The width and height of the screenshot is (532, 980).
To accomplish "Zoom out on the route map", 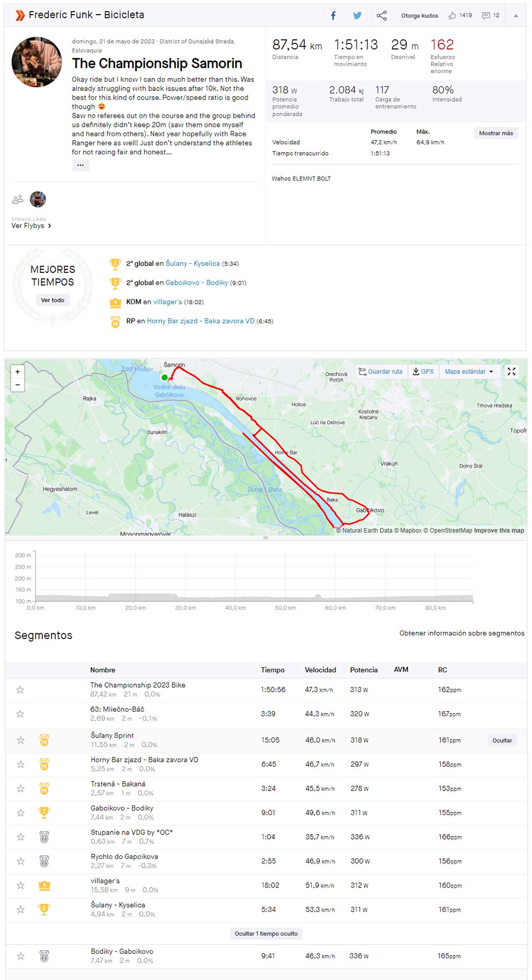I will point(18,384).
